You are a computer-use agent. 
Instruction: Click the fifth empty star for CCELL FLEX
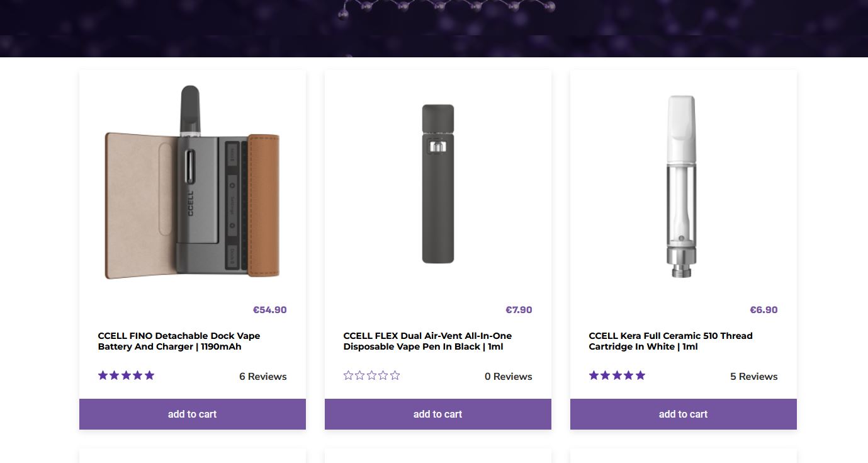(x=395, y=376)
